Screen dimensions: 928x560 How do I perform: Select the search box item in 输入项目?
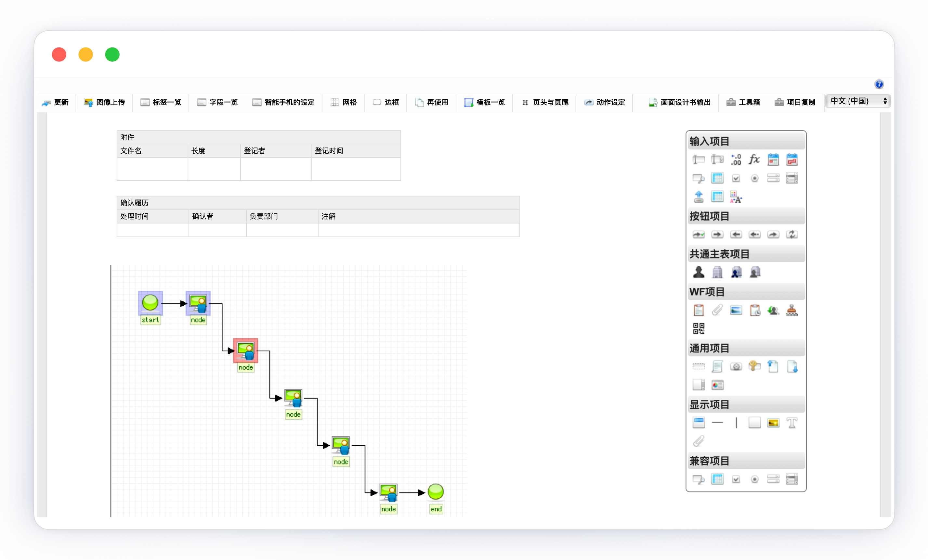coord(699,178)
